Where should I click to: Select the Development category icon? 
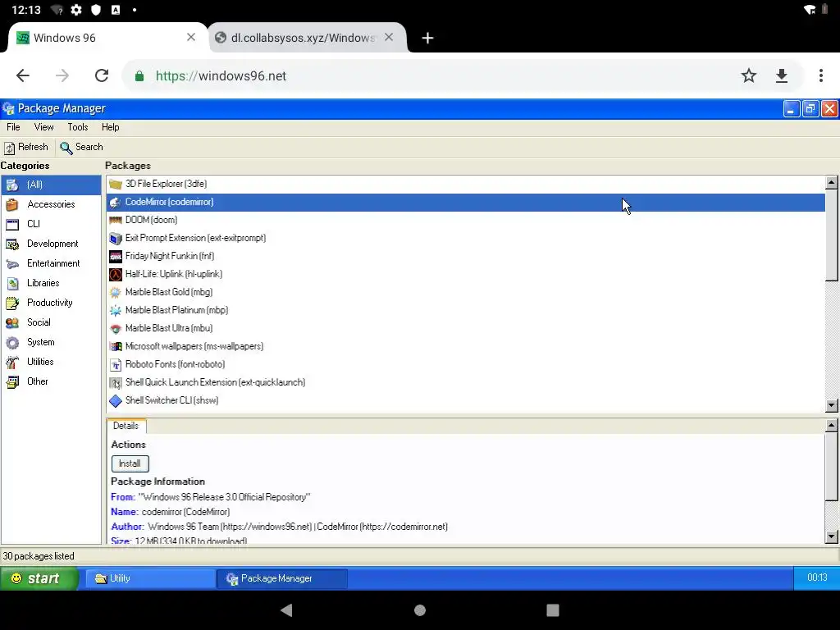pos(12,244)
